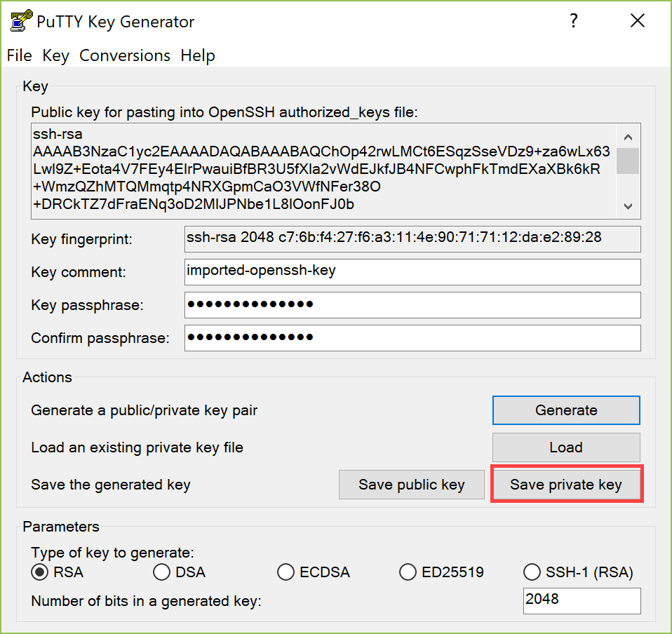Screen dimensions: 672x634
Task: Open the File menu
Action: pos(19,55)
